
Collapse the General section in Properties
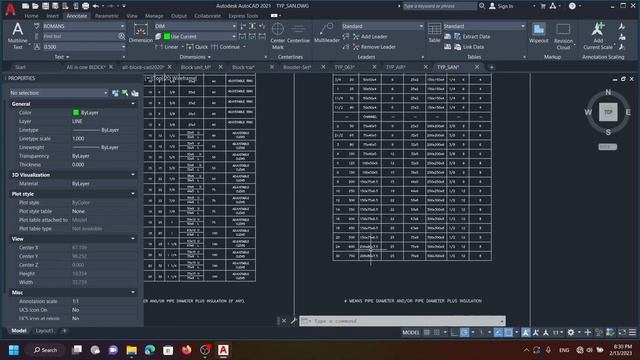(133, 104)
